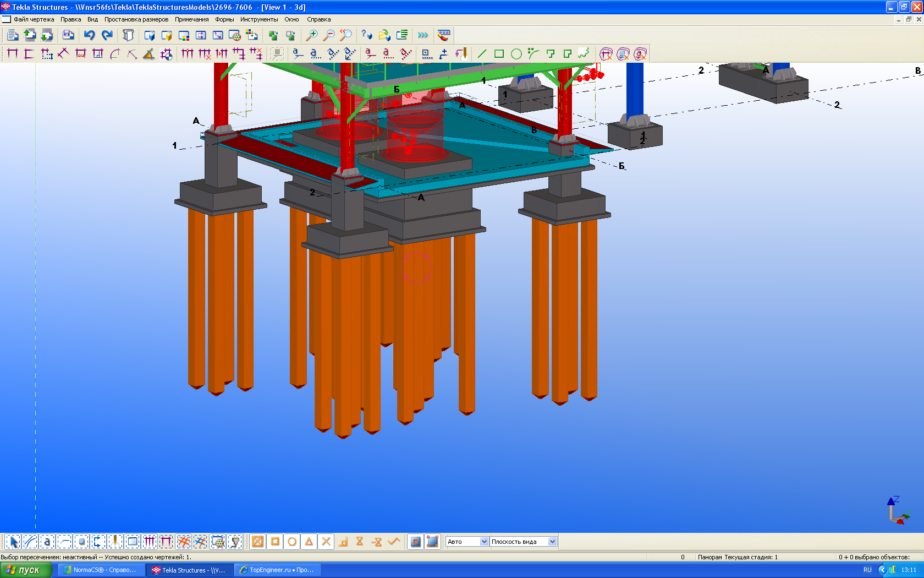Viewport: 924px width, 578px height.
Task: Click the 'пуск' Start button
Action: click(x=26, y=570)
